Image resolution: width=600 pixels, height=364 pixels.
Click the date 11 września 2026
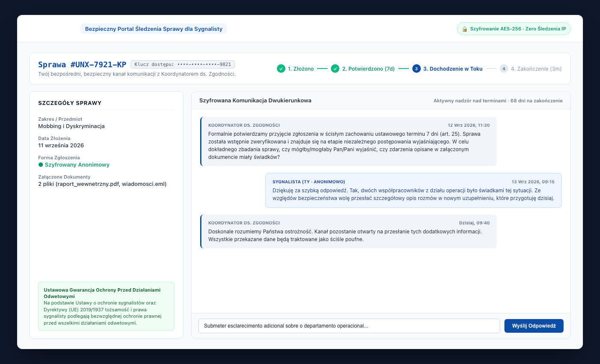pos(61,146)
